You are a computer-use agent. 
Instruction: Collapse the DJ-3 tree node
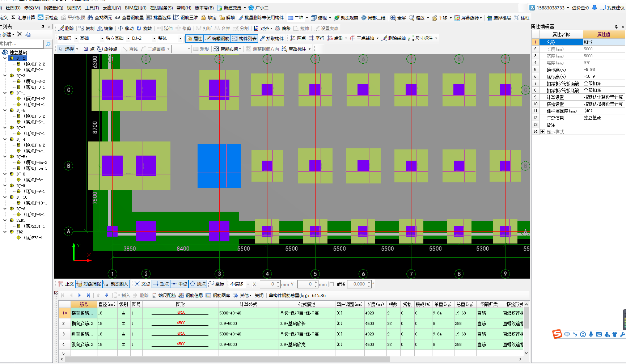5,76
